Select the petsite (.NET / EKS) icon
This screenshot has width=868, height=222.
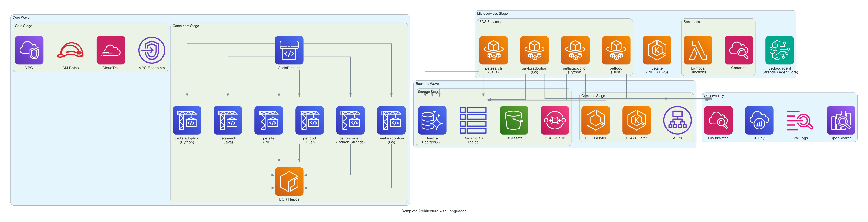coord(656,50)
